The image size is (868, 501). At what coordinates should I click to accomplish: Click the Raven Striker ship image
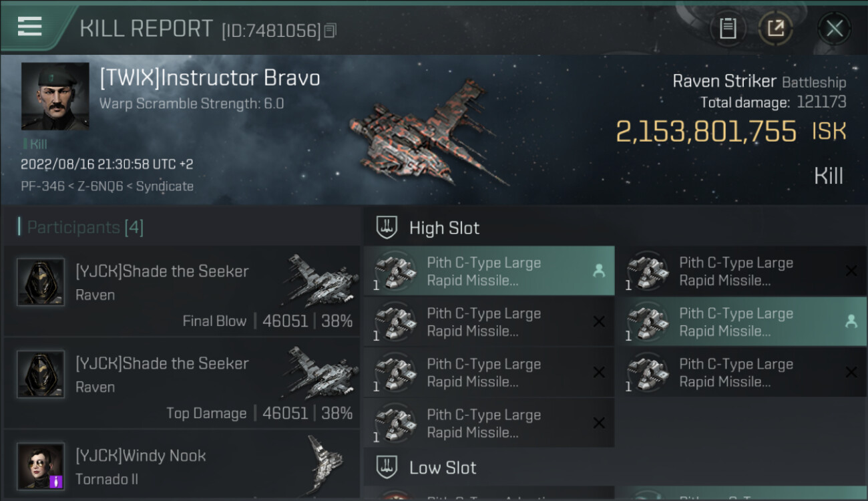click(x=427, y=134)
